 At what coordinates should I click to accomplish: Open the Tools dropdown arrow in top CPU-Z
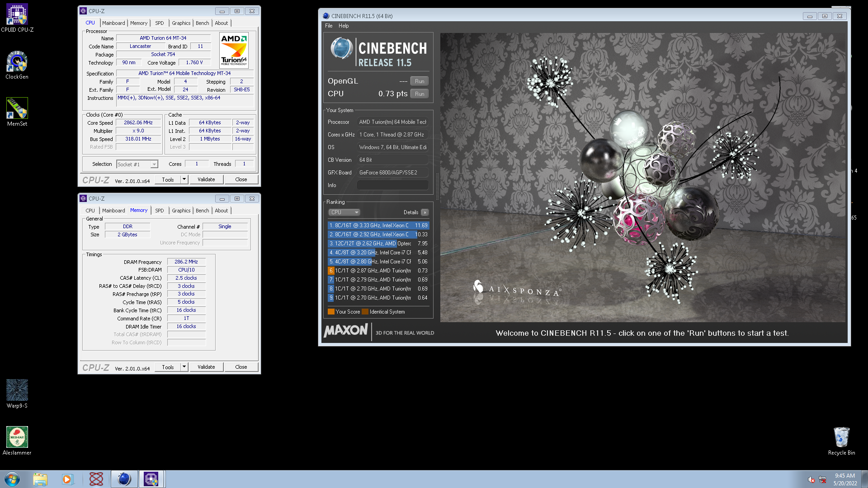tap(184, 179)
